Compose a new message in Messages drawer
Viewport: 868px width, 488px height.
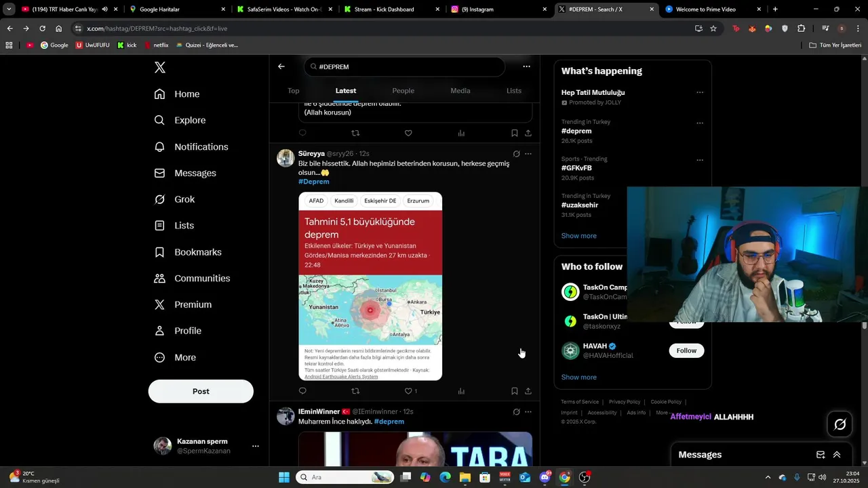coord(821,455)
